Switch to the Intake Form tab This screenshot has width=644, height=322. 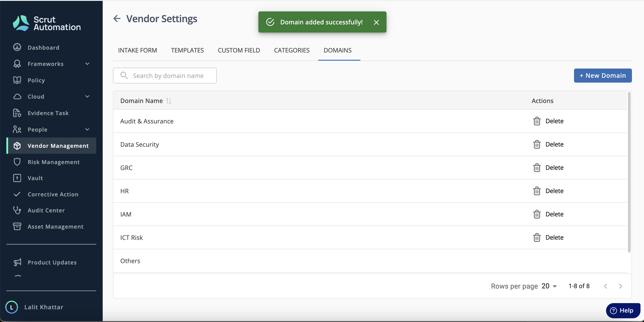pos(138,50)
